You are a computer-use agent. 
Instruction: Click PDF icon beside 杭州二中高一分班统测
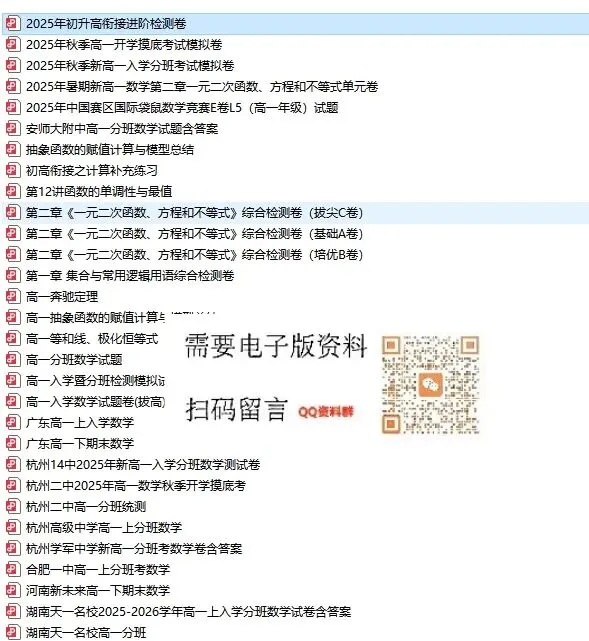pos(13,507)
